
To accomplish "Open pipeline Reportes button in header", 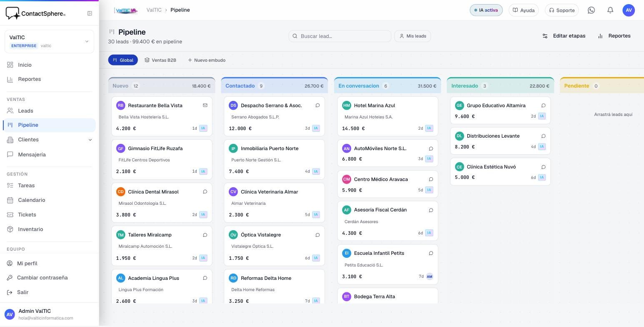I will pyautogui.click(x=614, y=36).
